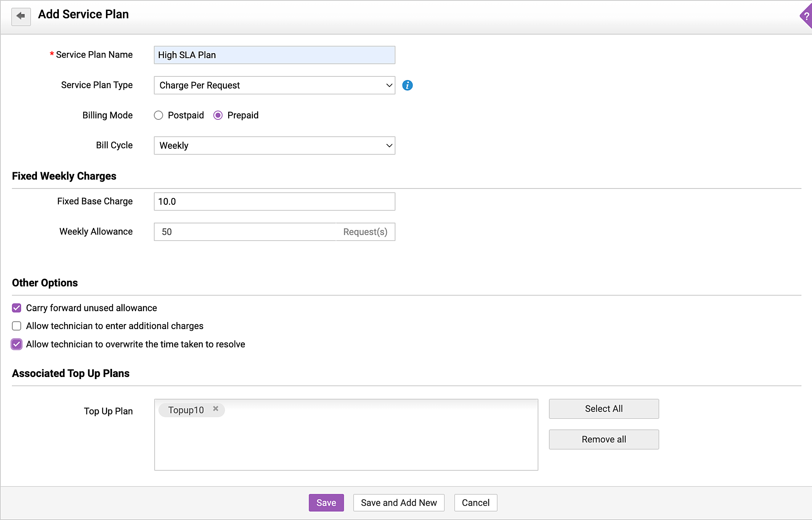Cancel the service plan form

click(x=475, y=503)
